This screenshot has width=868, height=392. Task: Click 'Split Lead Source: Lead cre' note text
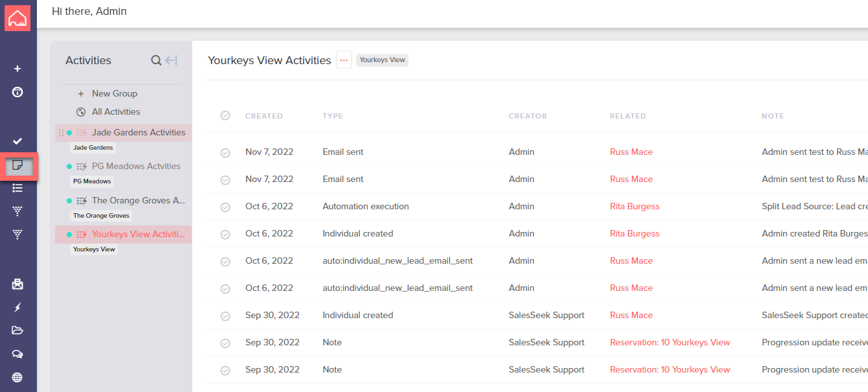[815, 206]
